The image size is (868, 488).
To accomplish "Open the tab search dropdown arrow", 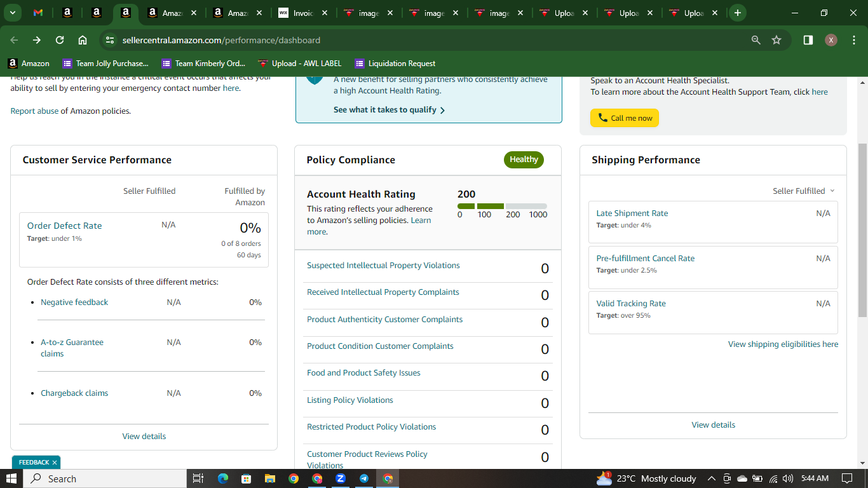I will tap(12, 13).
